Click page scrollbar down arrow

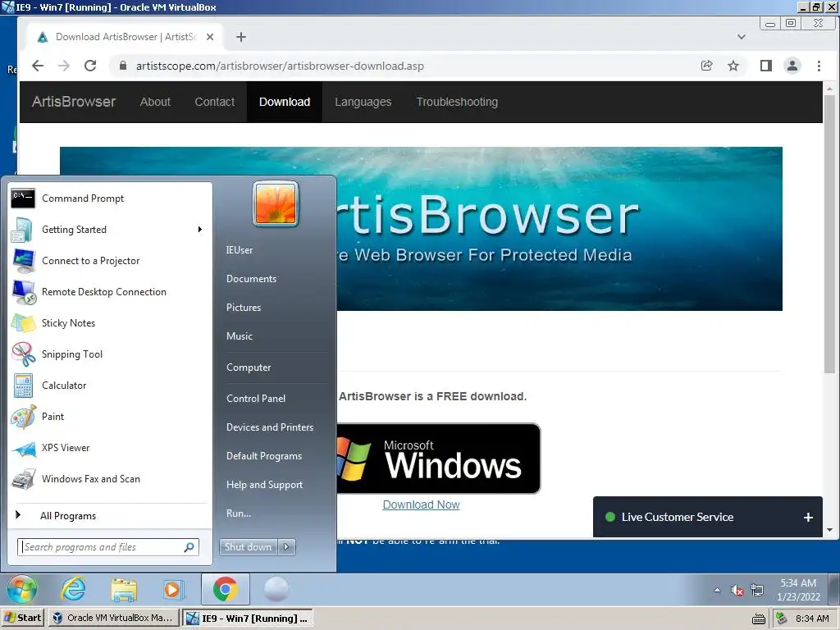tap(829, 531)
